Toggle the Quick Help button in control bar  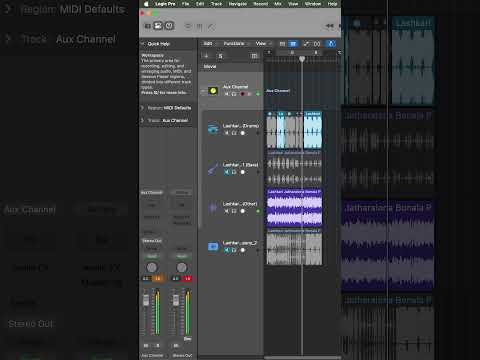pos(169,26)
